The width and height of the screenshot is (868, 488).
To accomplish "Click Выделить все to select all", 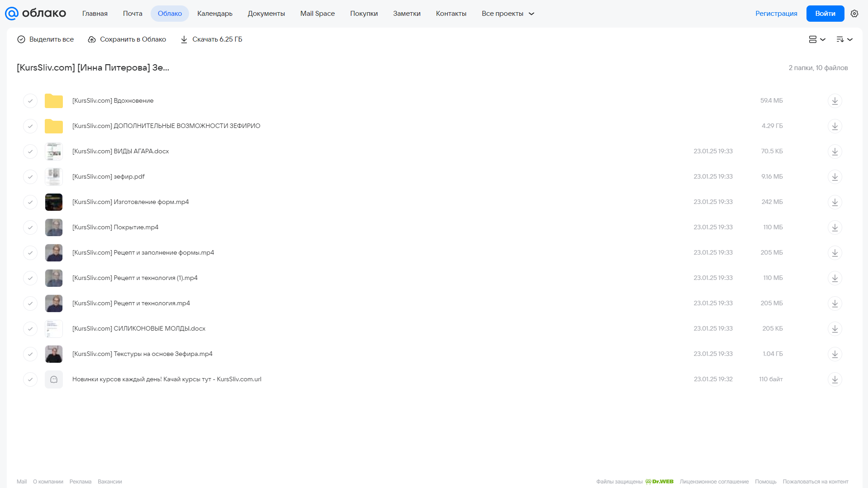I will point(45,39).
